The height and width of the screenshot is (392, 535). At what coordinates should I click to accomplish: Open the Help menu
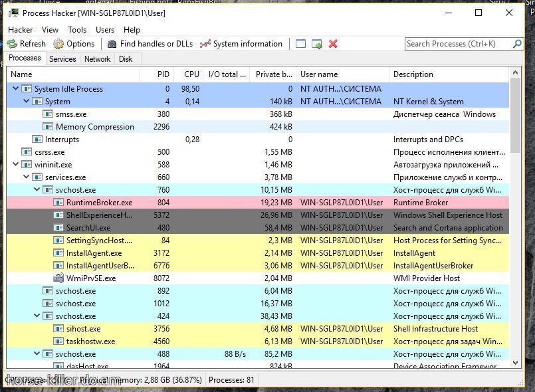(x=132, y=30)
